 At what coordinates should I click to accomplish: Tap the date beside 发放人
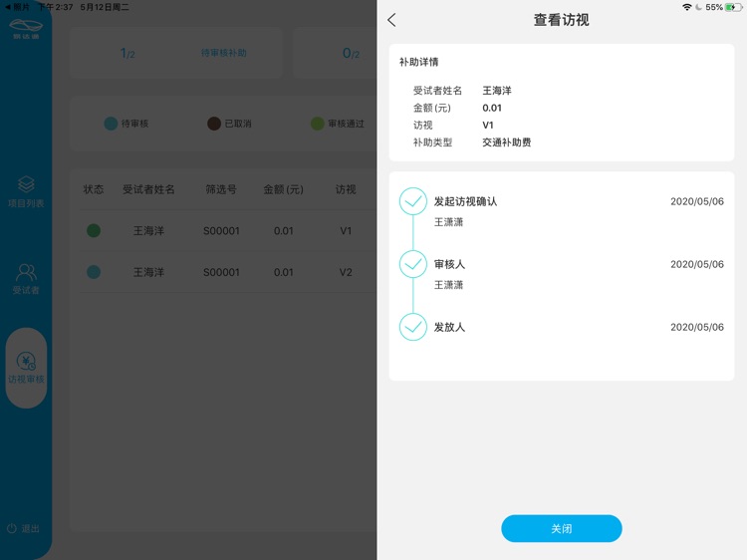coord(697,327)
